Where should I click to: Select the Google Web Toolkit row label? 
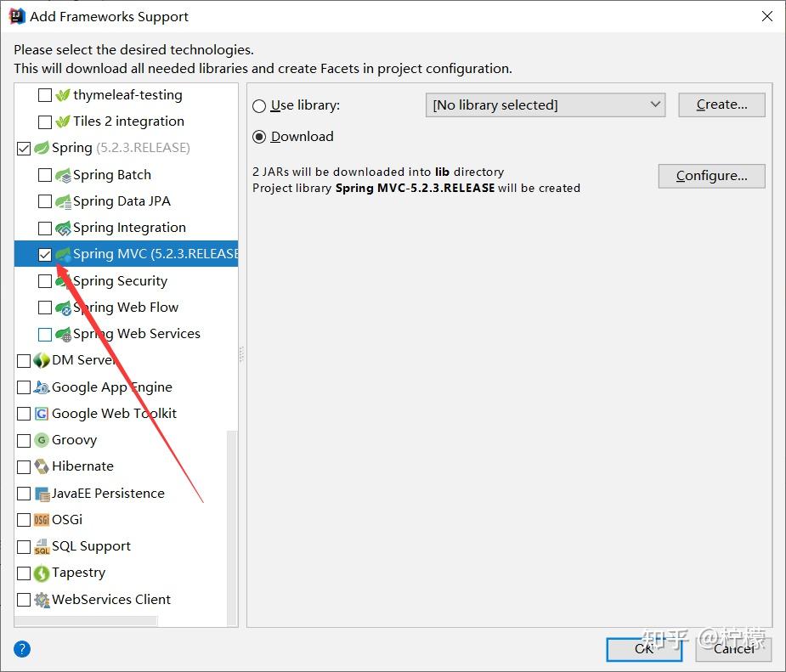[115, 414]
